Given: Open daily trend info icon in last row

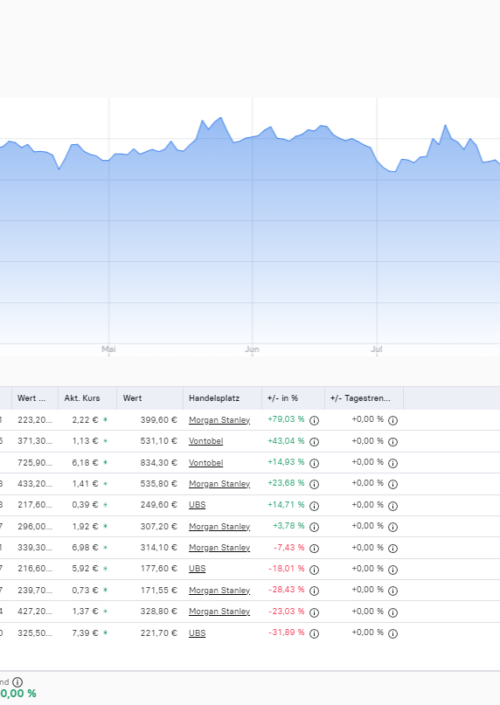Looking at the screenshot, I should [393, 634].
